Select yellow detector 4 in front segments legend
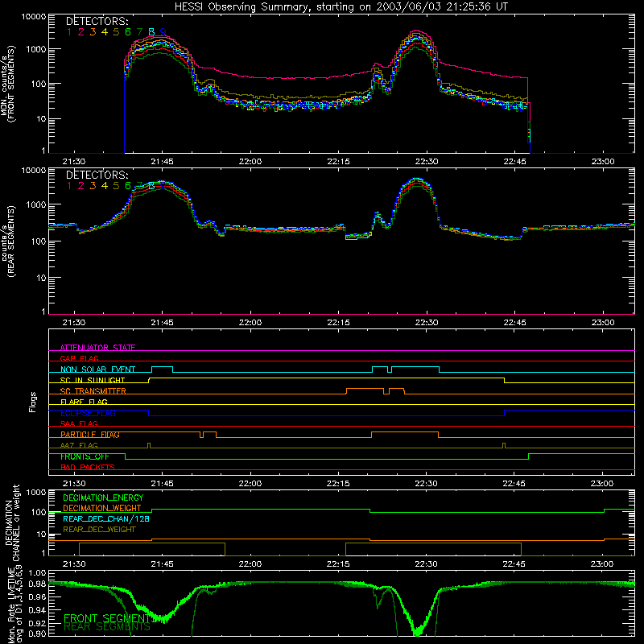The image size is (644, 644). coord(105,32)
